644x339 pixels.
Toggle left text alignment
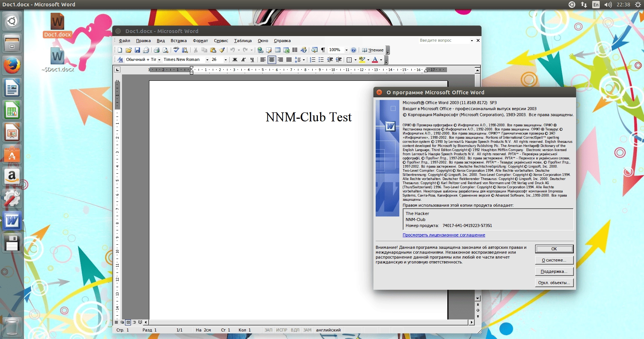pos(263,60)
